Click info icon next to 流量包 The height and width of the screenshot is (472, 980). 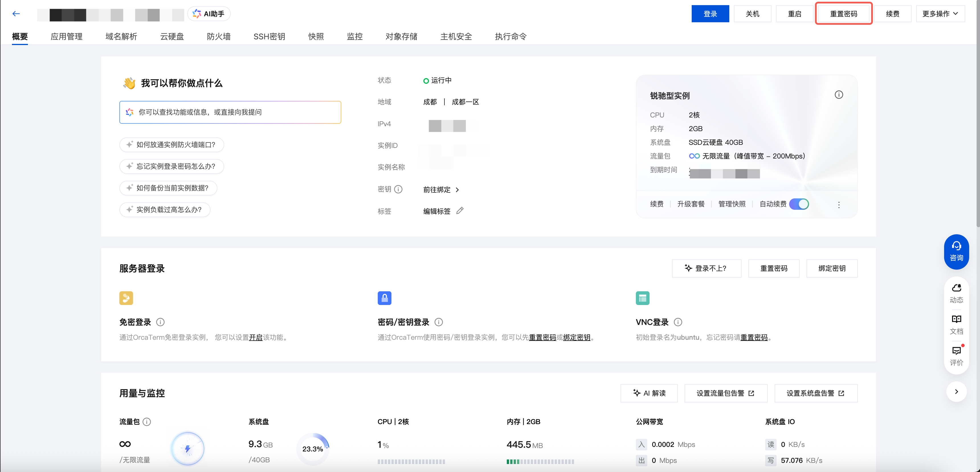pyautogui.click(x=146, y=422)
